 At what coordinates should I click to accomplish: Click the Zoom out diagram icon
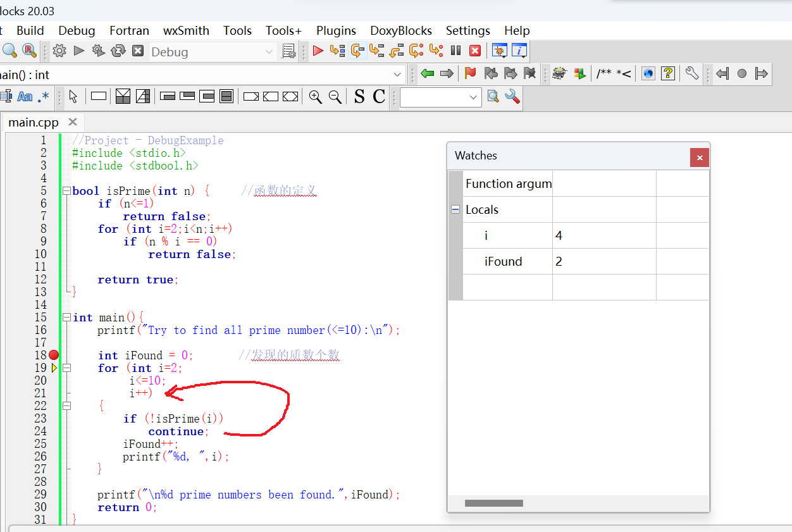click(335, 97)
